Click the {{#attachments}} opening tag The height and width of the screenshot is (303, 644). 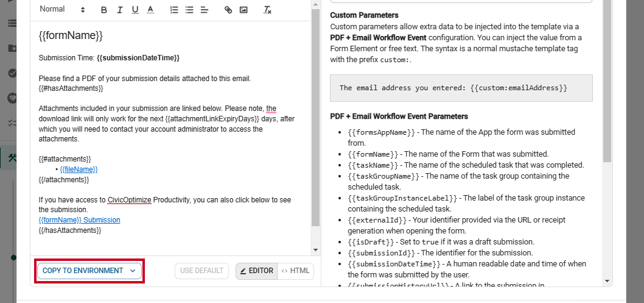point(65,159)
